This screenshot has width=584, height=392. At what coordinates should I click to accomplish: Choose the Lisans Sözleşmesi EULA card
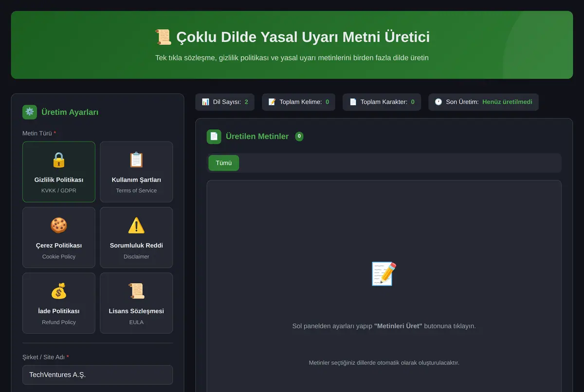click(x=136, y=303)
